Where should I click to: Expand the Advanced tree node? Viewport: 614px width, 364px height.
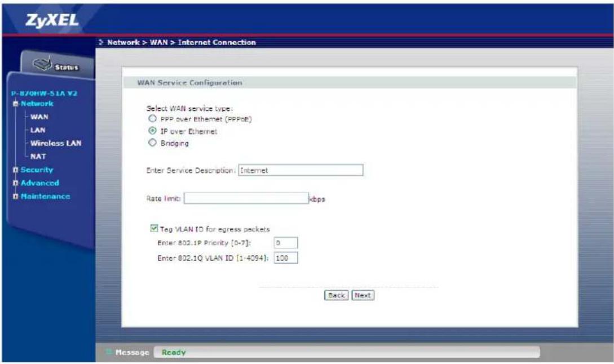(16, 183)
